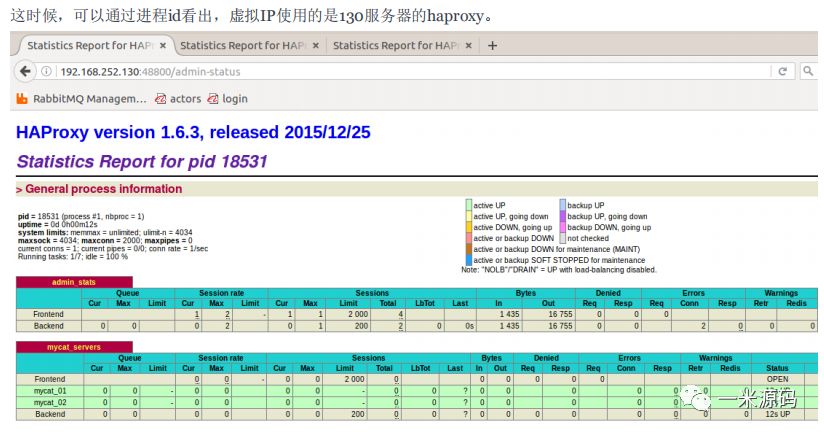
Task: Click mycat_servers Session rate column group header
Action: tap(221, 358)
